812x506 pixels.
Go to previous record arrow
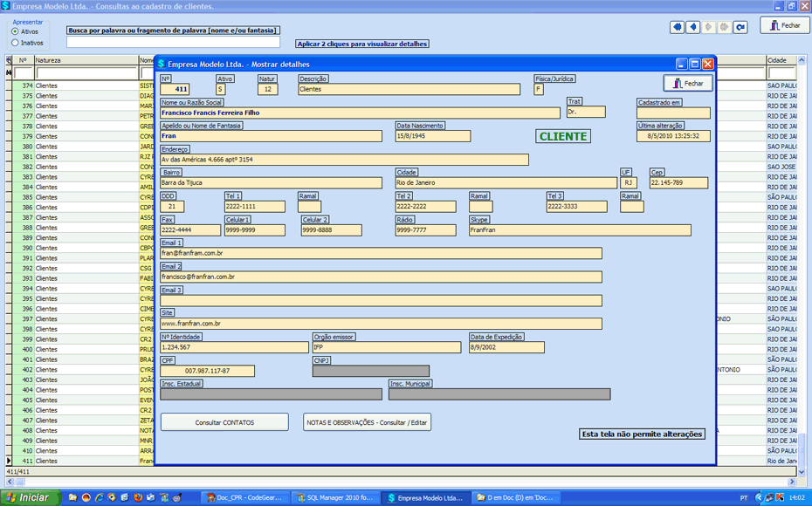[693, 27]
